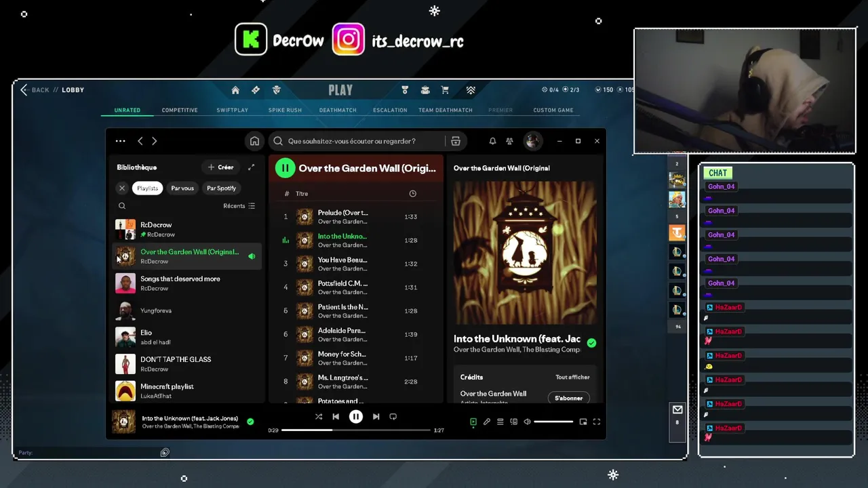
Task: Open lyrics with the microphone icon
Action: click(487, 422)
